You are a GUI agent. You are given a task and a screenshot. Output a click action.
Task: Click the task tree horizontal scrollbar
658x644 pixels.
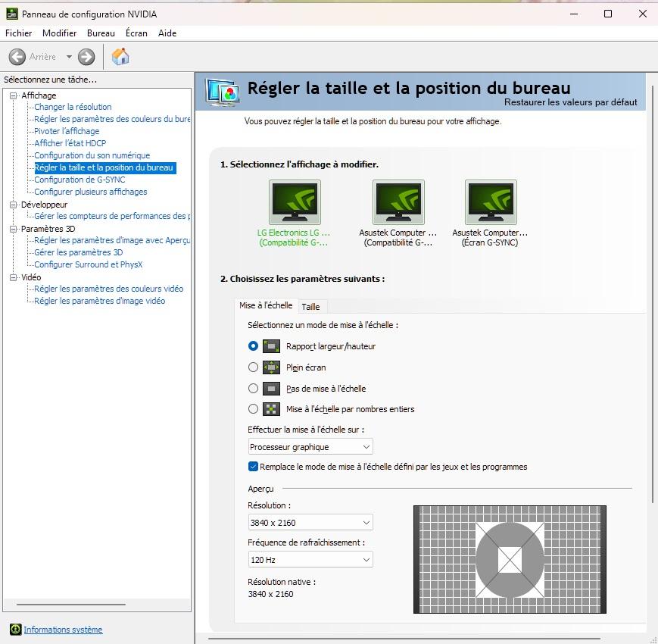pos(71,605)
